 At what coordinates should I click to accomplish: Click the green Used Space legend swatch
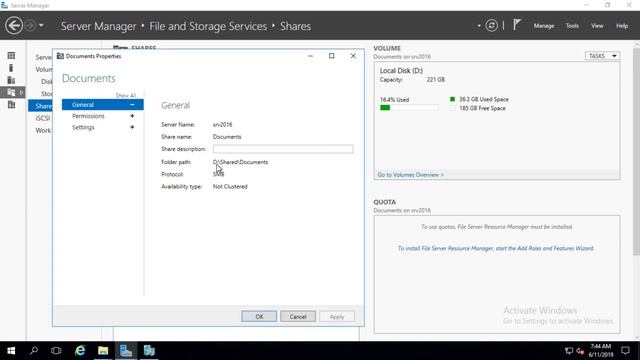click(x=452, y=99)
